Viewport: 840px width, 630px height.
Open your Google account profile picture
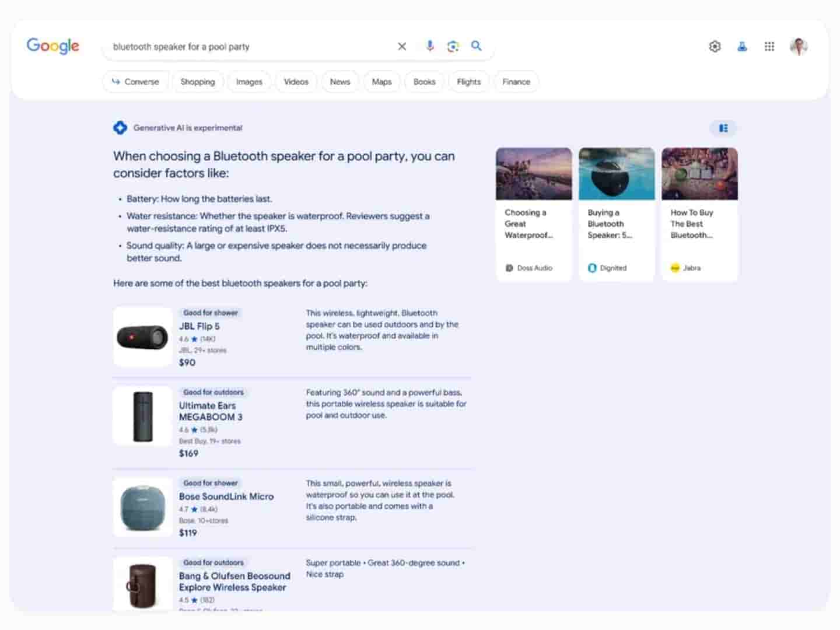tap(799, 46)
